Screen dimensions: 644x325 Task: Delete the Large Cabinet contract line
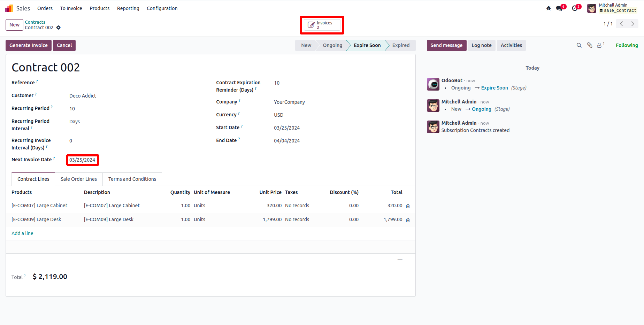tap(408, 206)
